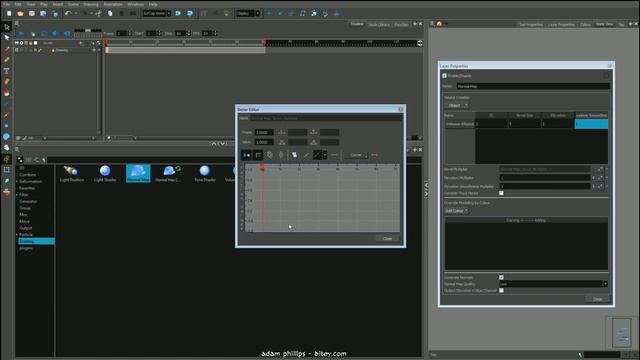640x360 pixels.
Task: Click the Frame value field in Bezier Editor
Action: coord(264,132)
